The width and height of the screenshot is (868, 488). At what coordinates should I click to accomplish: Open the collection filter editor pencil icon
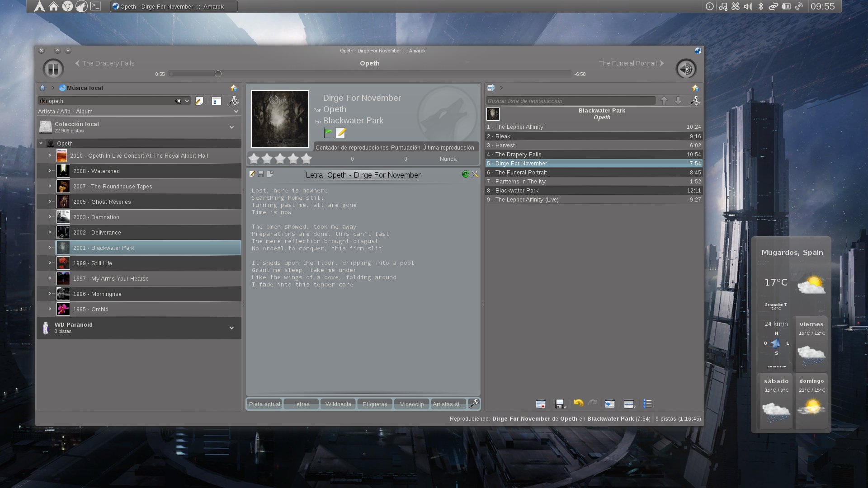pos(199,101)
